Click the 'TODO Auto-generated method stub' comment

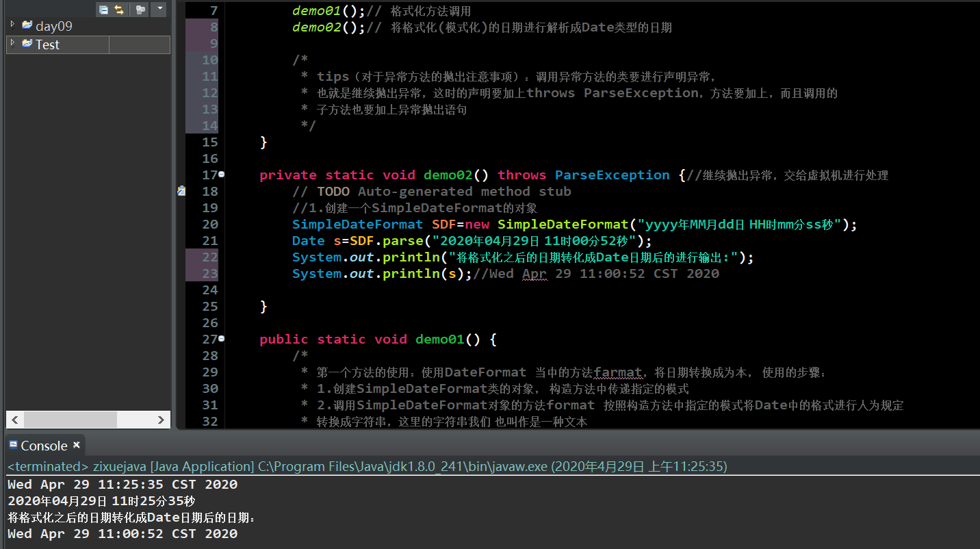(444, 192)
